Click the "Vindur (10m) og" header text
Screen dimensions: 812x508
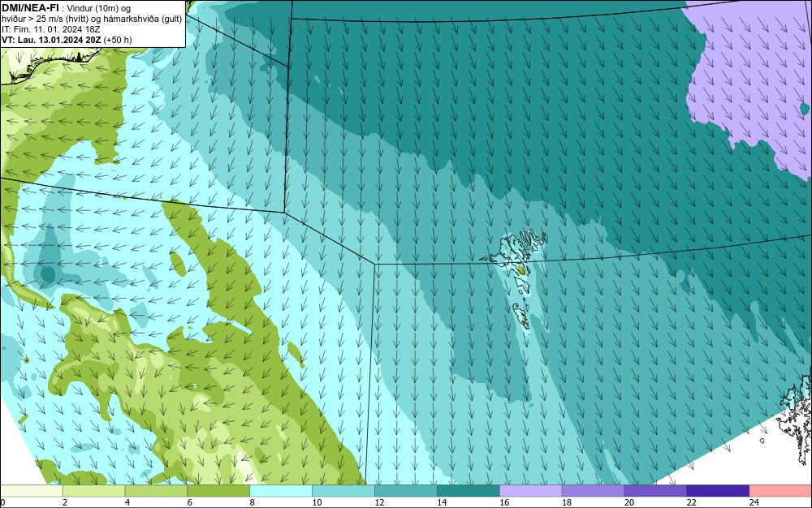coord(100,8)
